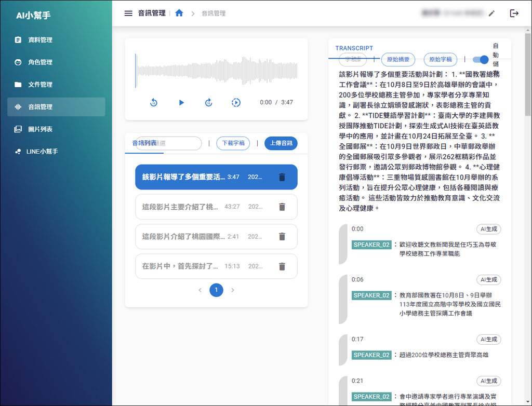The height and width of the screenshot is (406, 532).
Task: Open the next page of audio list
Action: click(x=232, y=290)
